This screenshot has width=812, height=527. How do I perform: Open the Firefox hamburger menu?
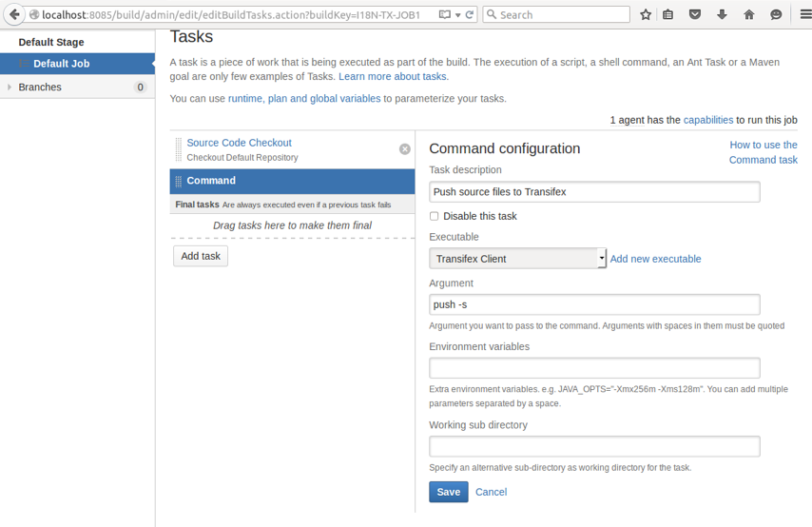coord(804,14)
